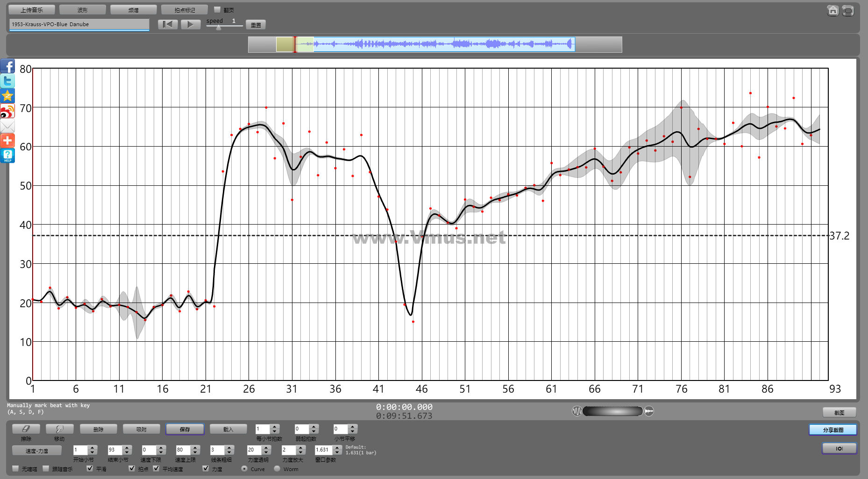Screen dimensions: 868x479
Task: Increase the 速度下限 tempo lower limit
Action: (x=161, y=447)
